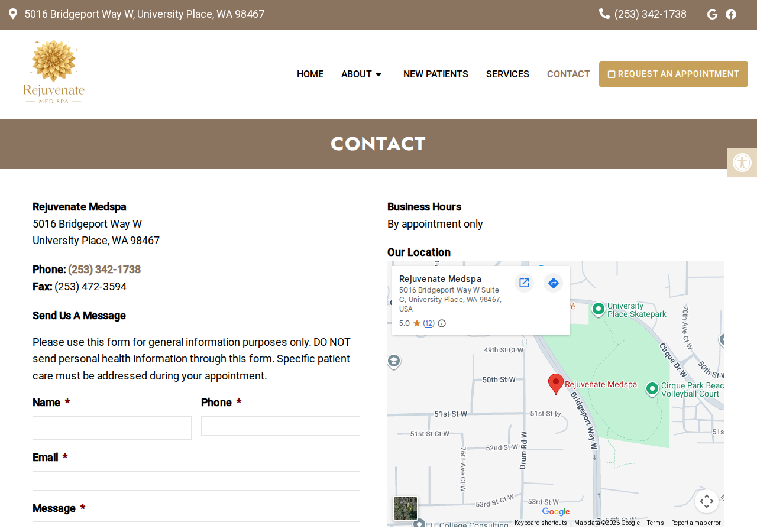Click the Google logo on the map
Viewport: 757px width, 532px height.
556,512
